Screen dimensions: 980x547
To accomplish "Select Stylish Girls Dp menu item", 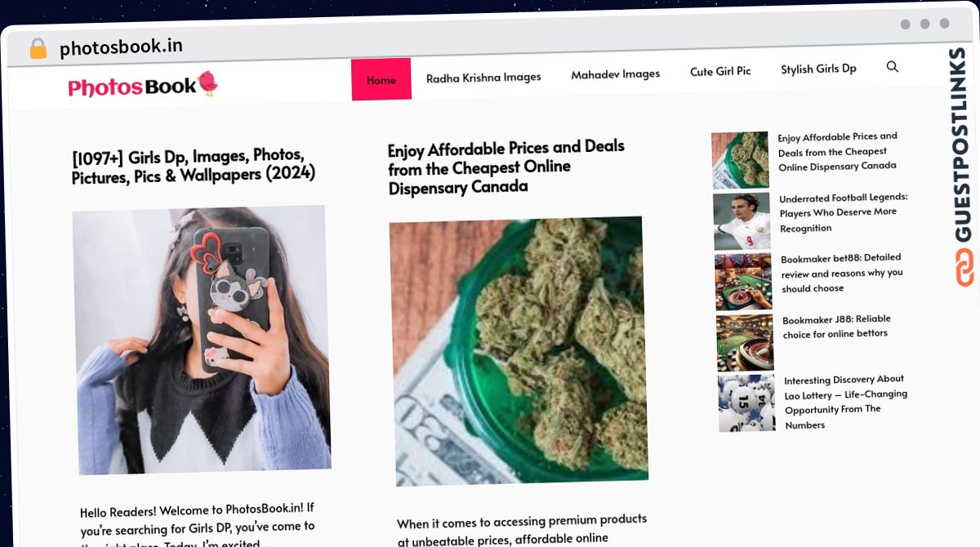I will (x=818, y=69).
